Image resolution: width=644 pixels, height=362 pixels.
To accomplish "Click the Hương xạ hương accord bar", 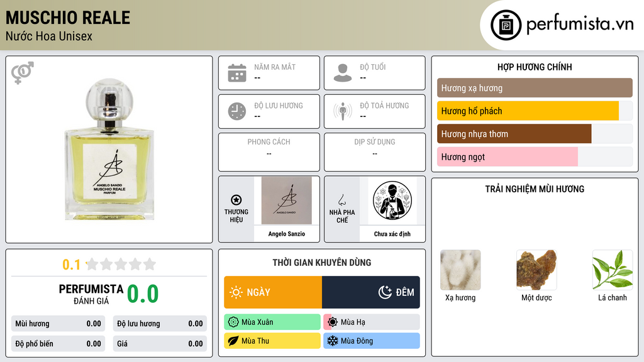I will [535, 88].
